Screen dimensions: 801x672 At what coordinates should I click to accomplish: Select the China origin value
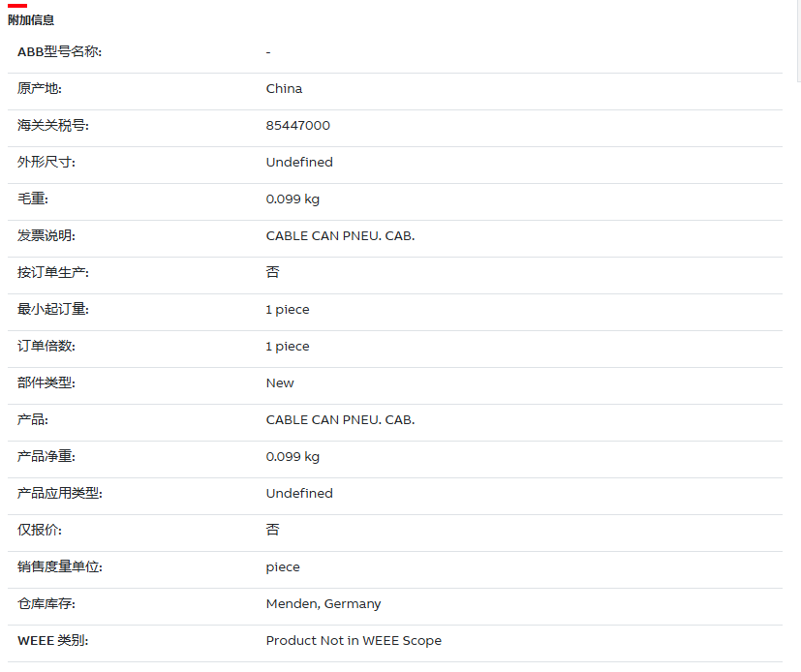[284, 89]
